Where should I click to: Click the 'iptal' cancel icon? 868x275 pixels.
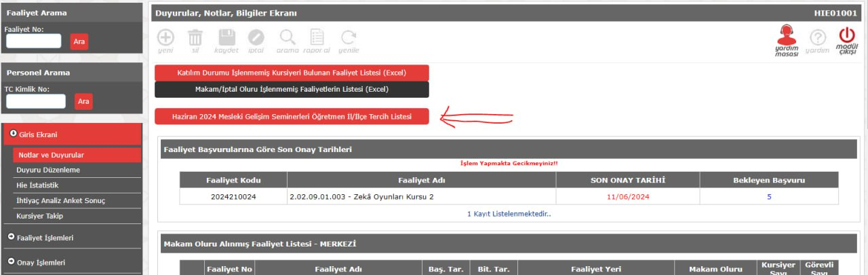[256, 37]
